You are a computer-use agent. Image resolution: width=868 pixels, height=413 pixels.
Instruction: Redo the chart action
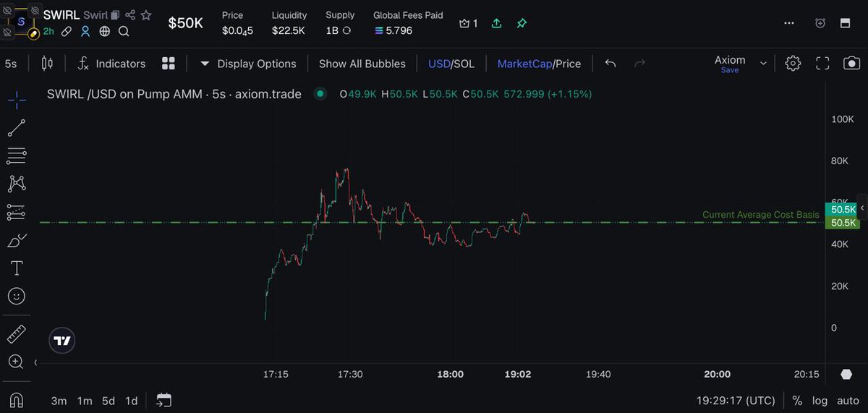pyautogui.click(x=639, y=64)
